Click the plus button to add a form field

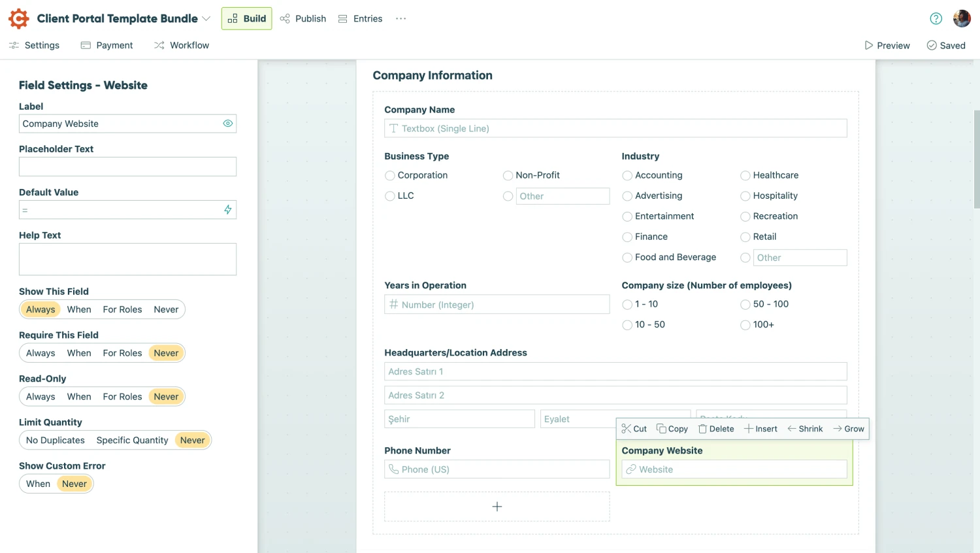(x=497, y=506)
